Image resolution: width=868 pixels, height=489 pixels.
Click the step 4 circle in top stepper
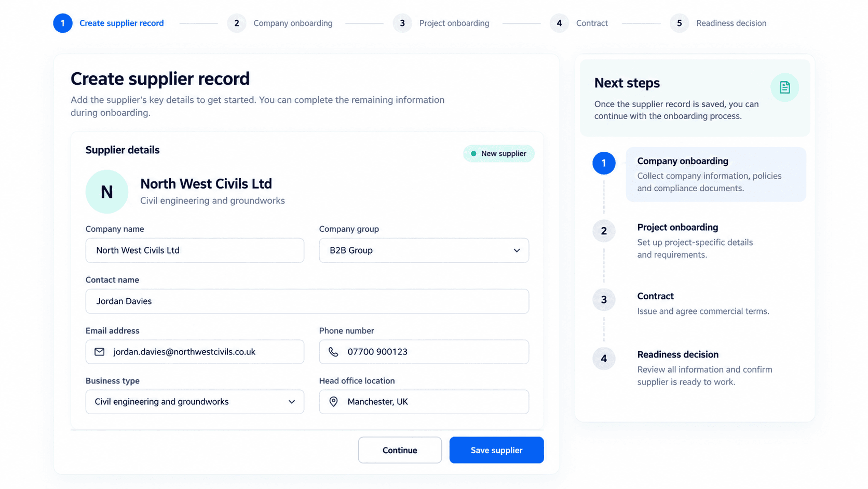[x=559, y=23]
